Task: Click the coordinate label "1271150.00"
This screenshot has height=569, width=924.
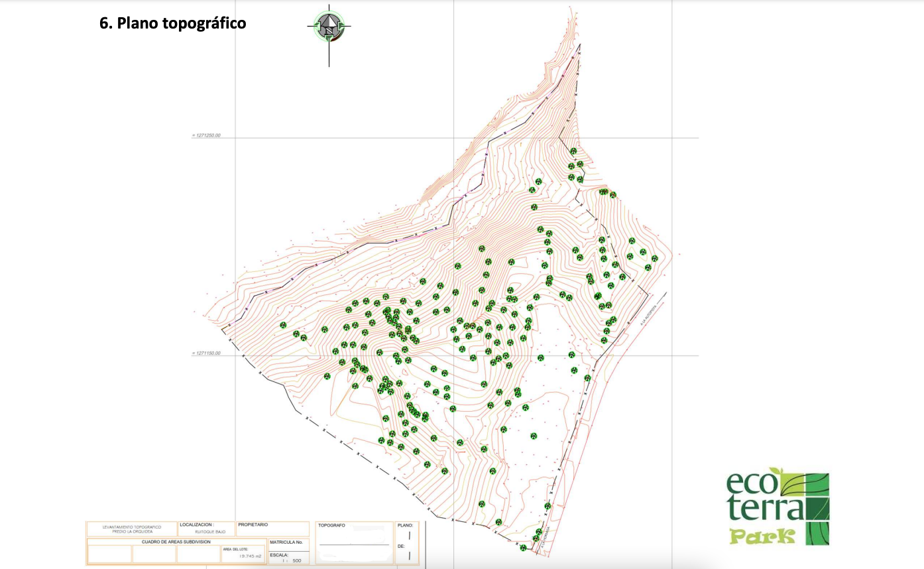Action: 208,353
